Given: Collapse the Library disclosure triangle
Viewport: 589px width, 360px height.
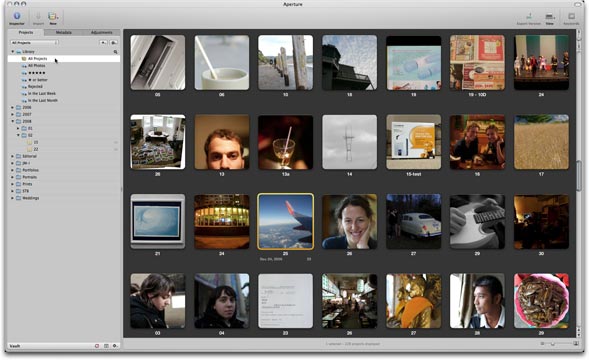Looking at the screenshot, I should (13, 51).
